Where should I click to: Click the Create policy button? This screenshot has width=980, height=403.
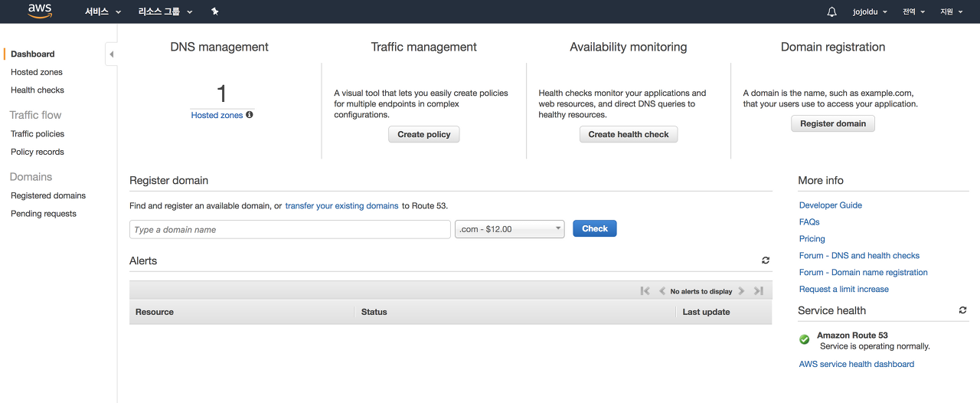[424, 134]
